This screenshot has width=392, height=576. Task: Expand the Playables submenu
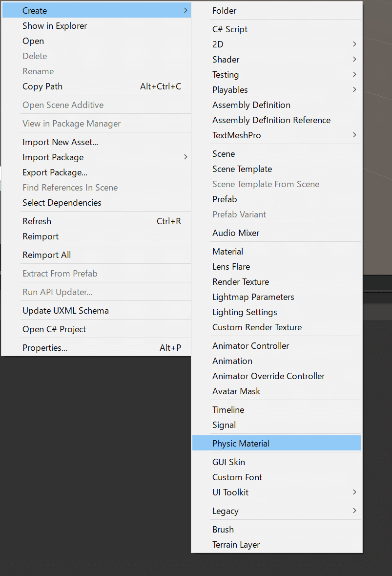pos(277,89)
